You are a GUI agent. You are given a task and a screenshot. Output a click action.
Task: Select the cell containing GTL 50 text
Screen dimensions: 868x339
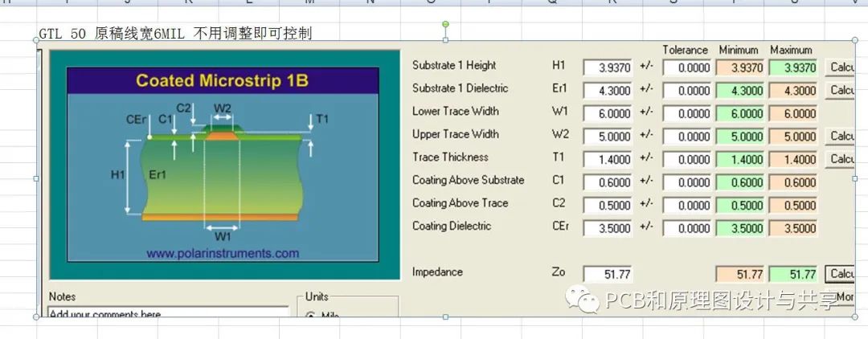click(x=175, y=33)
